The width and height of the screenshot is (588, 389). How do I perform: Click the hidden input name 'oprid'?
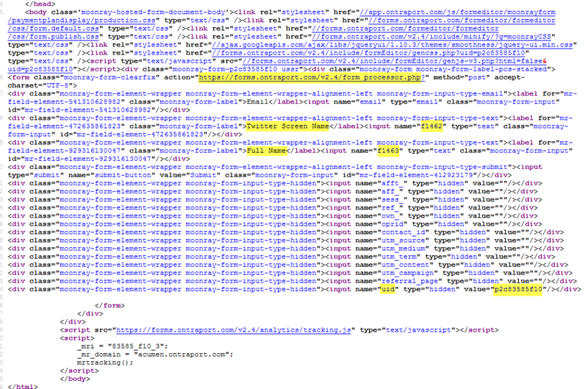click(392, 224)
